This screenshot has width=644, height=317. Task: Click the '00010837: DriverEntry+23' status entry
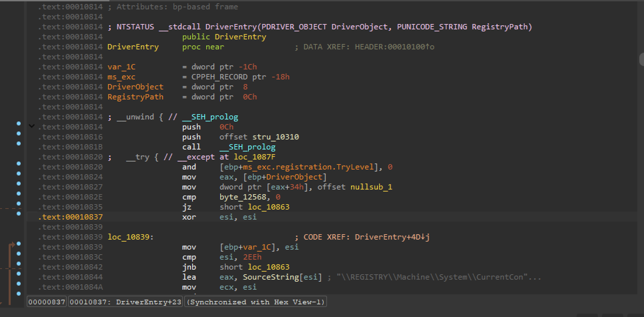coord(125,302)
